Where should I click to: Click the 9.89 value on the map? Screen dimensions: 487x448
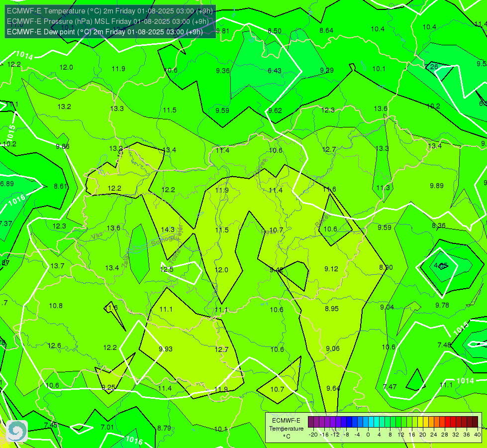point(437,186)
